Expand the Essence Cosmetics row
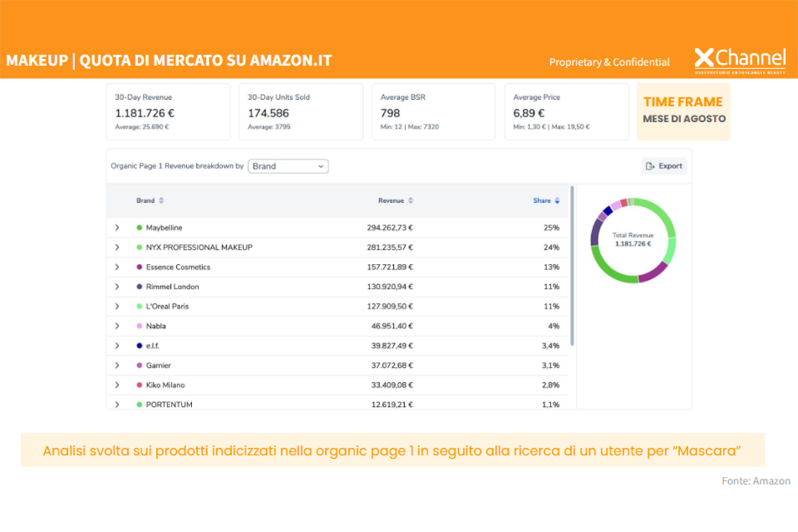The image size is (798, 532). (x=117, y=267)
